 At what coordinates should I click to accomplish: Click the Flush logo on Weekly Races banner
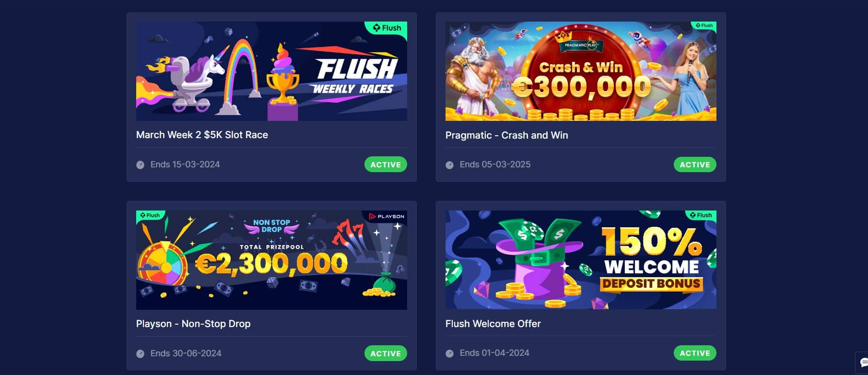point(387,28)
